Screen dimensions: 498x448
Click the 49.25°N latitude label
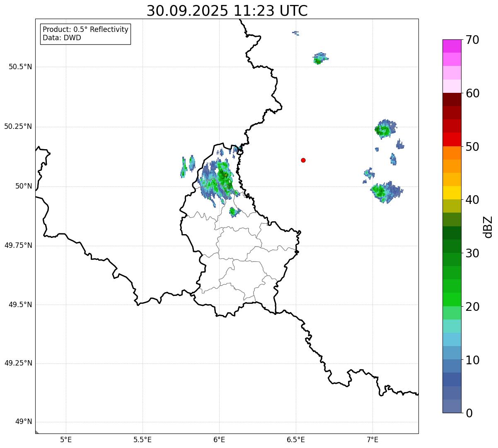click(18, 363)
